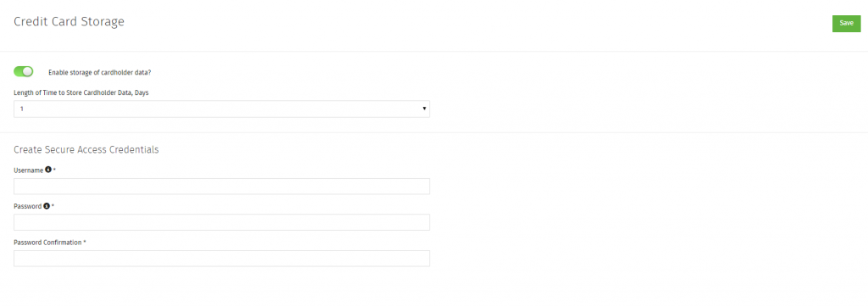
Task: Click the dropdown arrow on the days selector
Action: [x=424, y=109]
